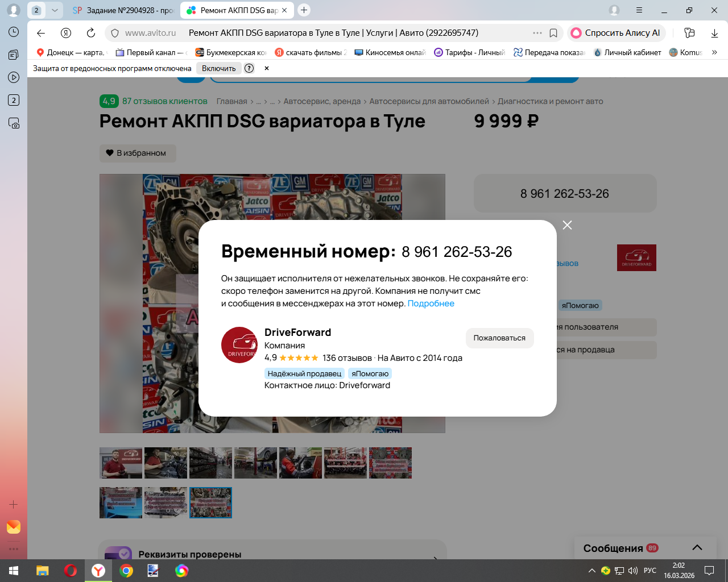Show site protection shield info
This screenshot has height=582, width=728.
(x=115, y=33)
